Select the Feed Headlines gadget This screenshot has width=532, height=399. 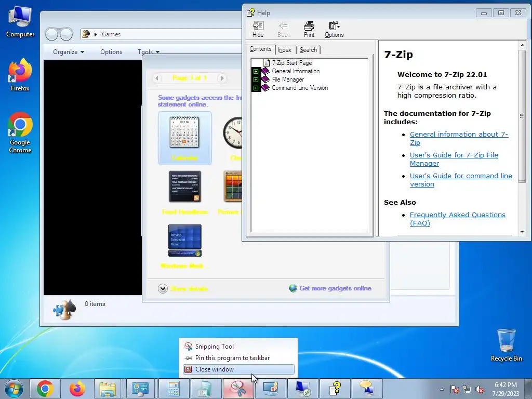pos(184,192)
